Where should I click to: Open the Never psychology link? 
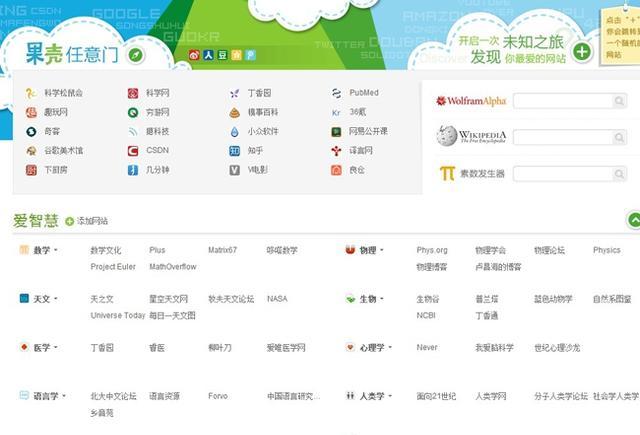[427, 348]
